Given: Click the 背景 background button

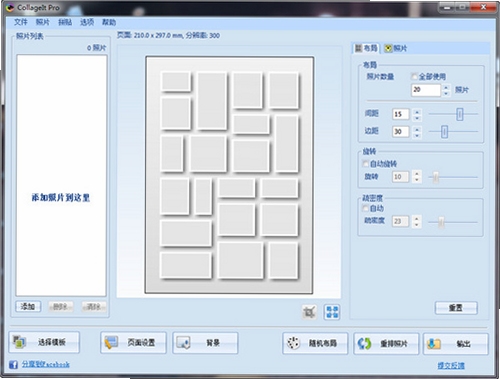Looking at the screenshot, I should click(205, 342).
